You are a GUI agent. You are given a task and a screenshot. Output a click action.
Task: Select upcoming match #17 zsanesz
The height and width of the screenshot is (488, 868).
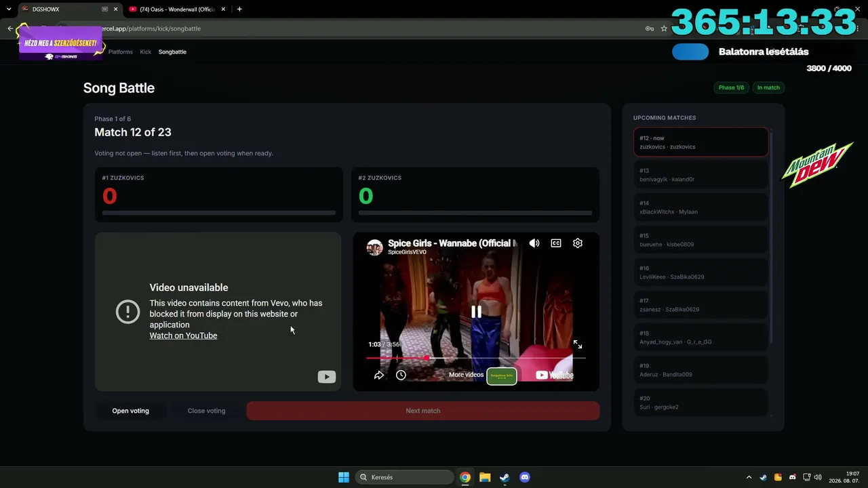coord(701,305)
